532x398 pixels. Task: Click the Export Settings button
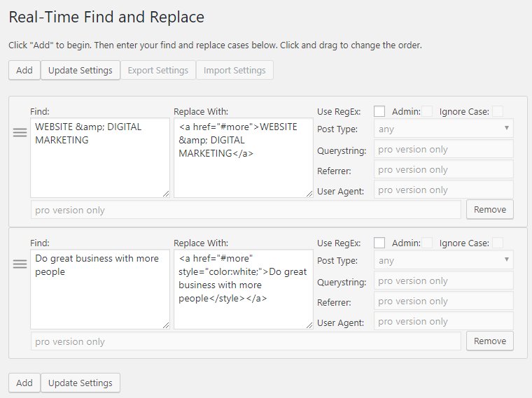coord(158,70)
